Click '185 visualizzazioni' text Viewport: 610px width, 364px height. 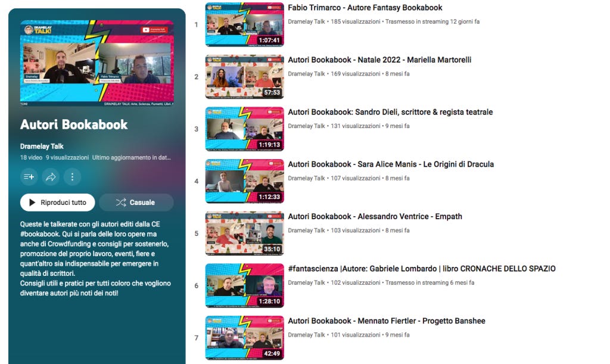(x=356, y=22)
